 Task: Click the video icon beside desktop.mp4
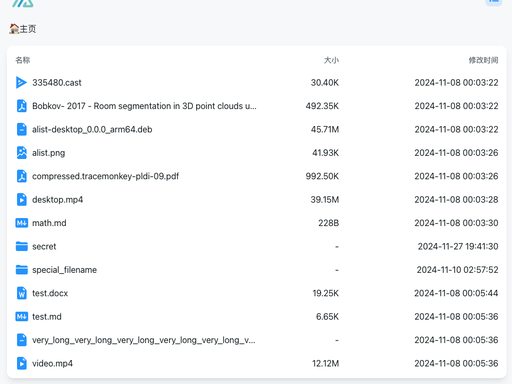(x=22, y=199)
